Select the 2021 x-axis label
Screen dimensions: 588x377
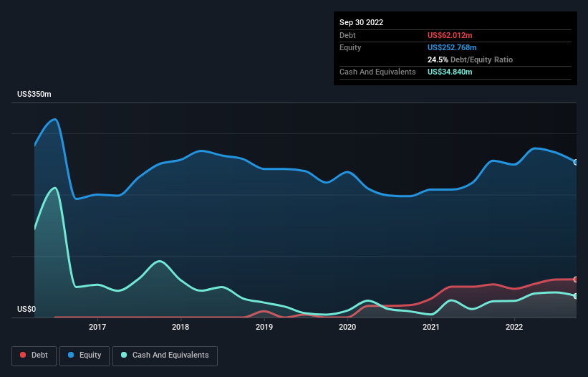[431, 327]
